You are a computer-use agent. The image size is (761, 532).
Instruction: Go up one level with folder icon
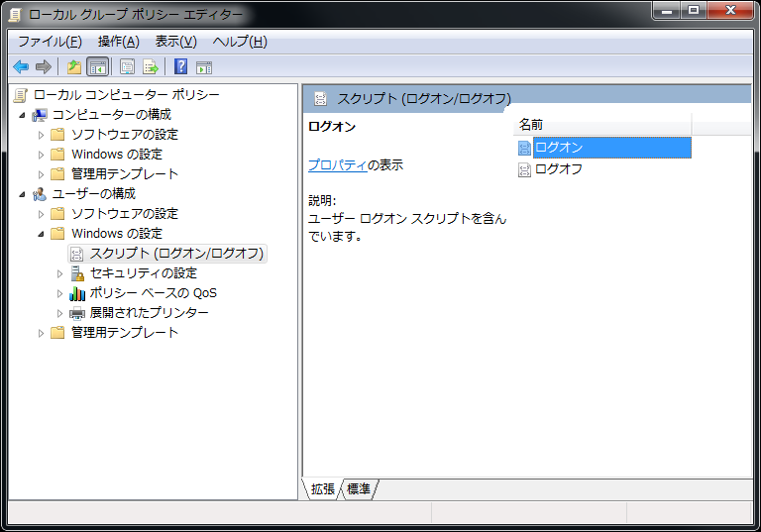pyautogui.click(x=74, y=66)
